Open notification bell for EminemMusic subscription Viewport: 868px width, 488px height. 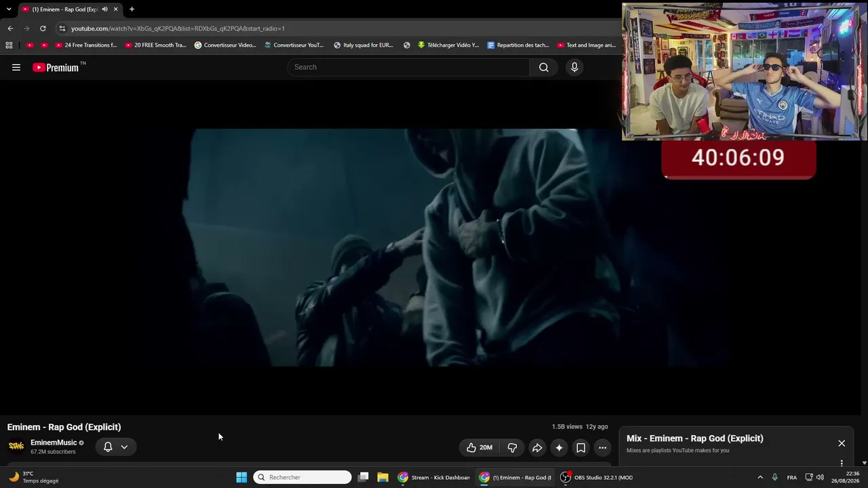click(x=108, y=447)
